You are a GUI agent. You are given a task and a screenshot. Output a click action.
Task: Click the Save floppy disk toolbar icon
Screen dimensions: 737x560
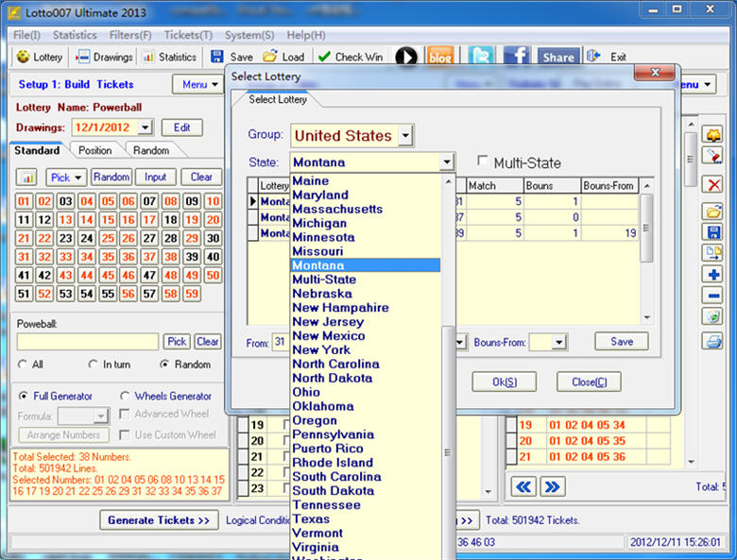pos(216,57)
